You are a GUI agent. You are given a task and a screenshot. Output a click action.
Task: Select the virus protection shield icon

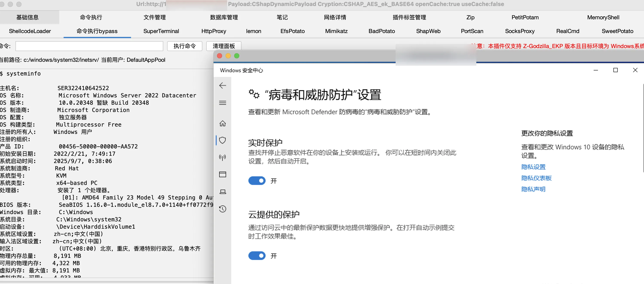[223, 140]
